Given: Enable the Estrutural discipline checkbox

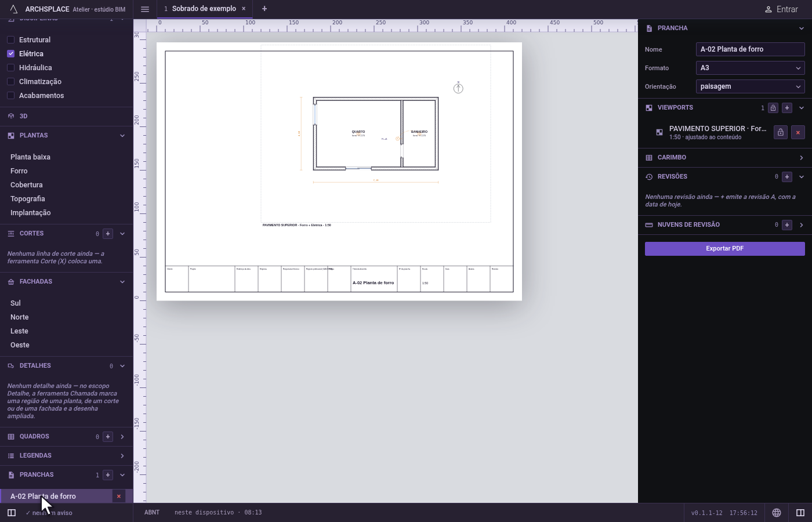Looking at the screenshot, I should point(10,40).
